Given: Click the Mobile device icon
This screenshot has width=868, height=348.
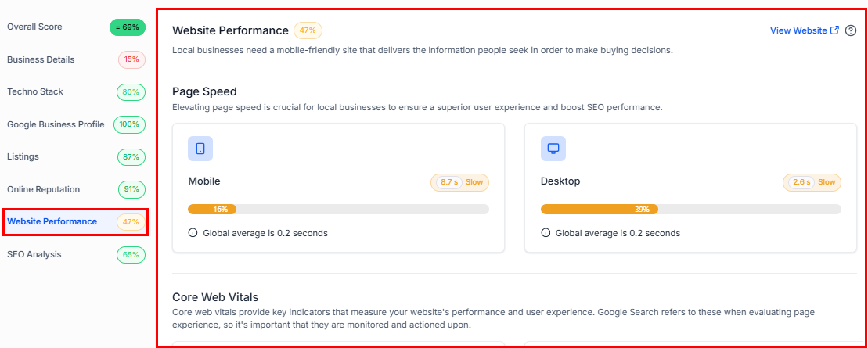Looking at the screenshot, I should coord(200,149).
